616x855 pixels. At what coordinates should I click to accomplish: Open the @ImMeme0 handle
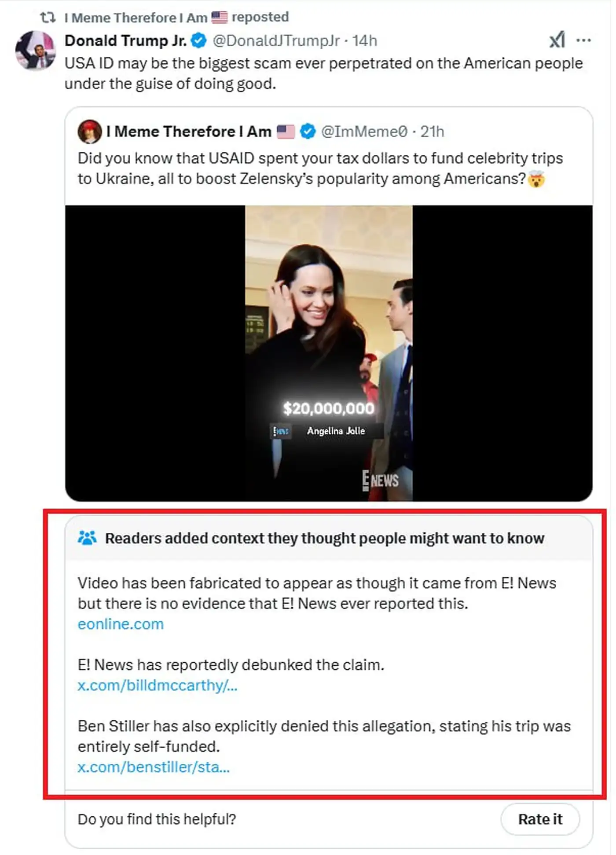364,132
